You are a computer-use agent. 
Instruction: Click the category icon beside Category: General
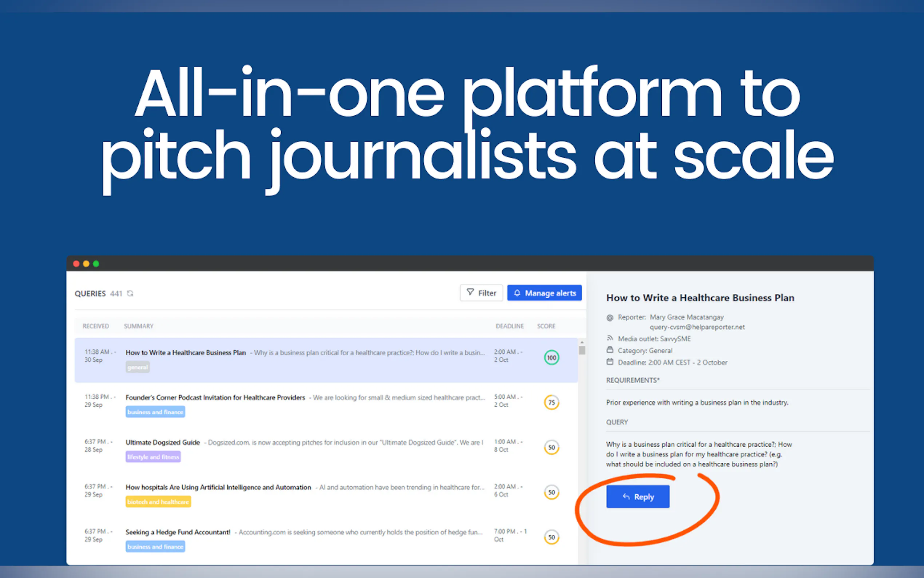pos(610,350)
